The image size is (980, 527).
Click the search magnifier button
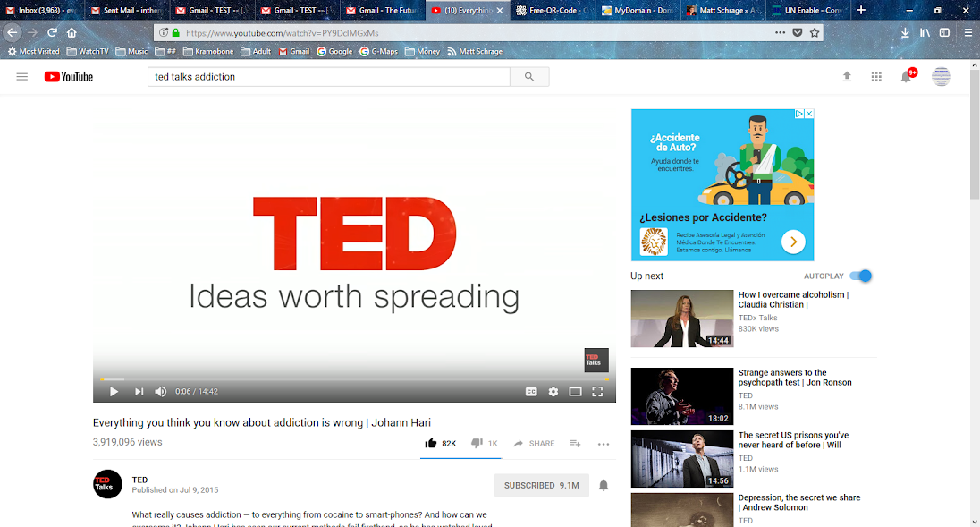529,76
